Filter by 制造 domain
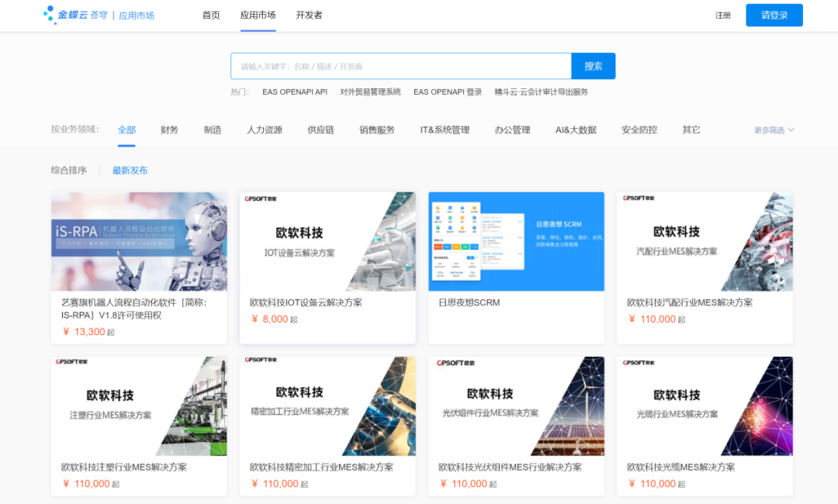Screen dimensions: 838x504 pyautogui.click(x=212, y=129)
